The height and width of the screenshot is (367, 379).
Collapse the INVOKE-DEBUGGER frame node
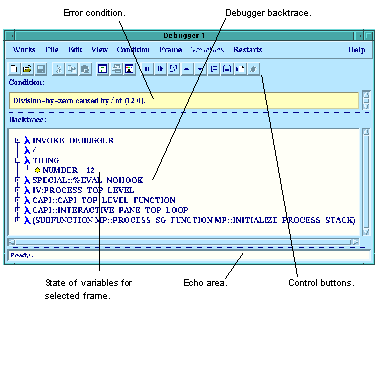(17, 141)
